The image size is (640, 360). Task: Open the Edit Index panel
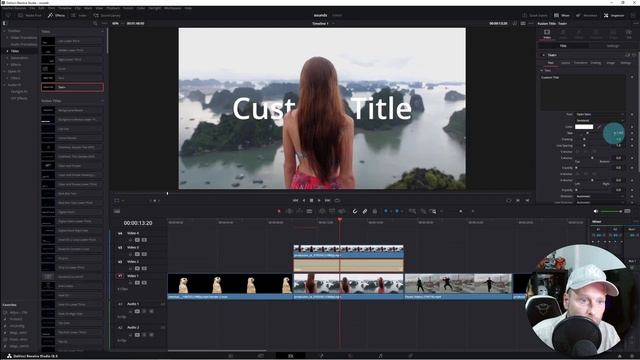point(79,16)
